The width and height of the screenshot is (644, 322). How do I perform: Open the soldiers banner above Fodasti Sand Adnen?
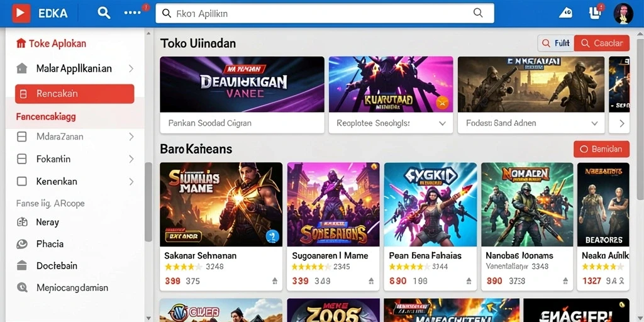pos(531,84)
